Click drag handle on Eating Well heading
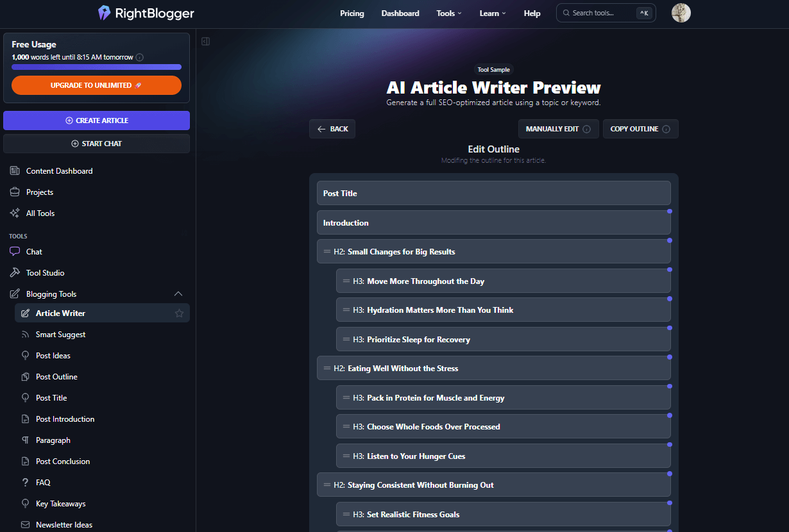Image resolution: width=789 pixels, height=532 pixels. (x=327, y=369)
